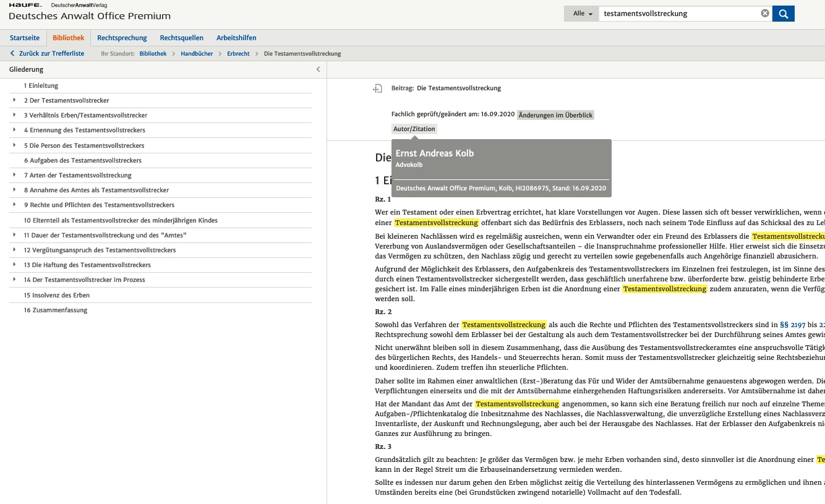Expand section 3 Verhältnis Erben/Testamentsvollstrecker
The width and height of the screenshot is (825, 504).
point(14,115)
